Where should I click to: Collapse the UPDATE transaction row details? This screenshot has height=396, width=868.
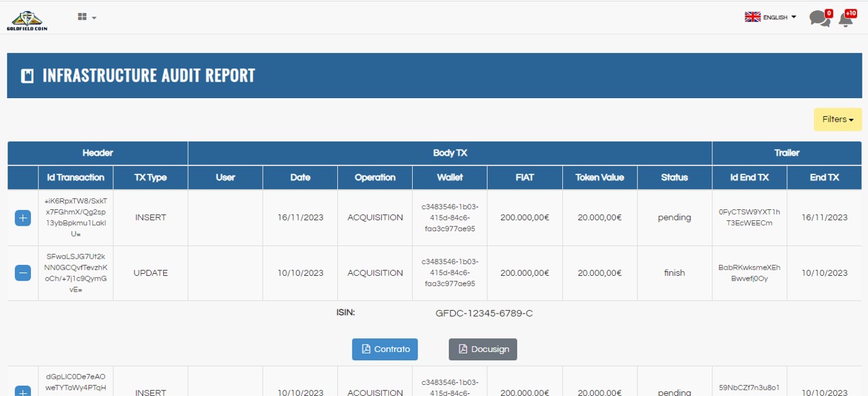pyautogui.click(x=23, y=273)
